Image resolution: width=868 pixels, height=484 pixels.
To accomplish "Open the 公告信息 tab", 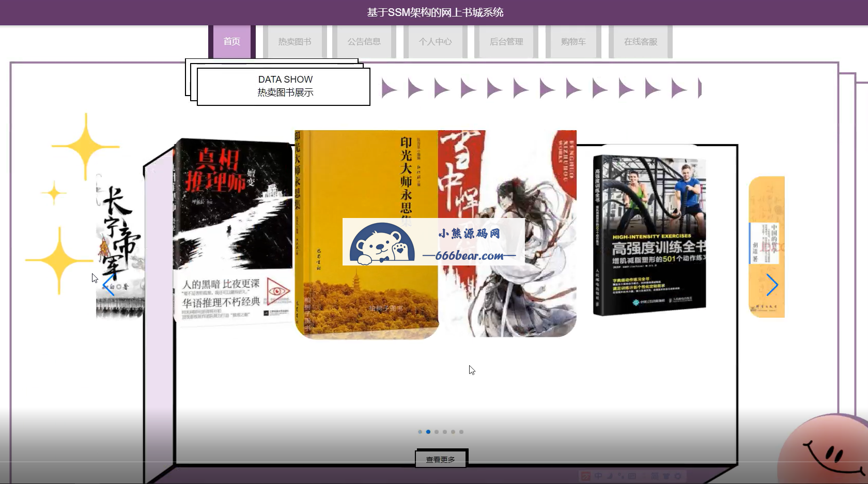I will [x=364, y=41].
